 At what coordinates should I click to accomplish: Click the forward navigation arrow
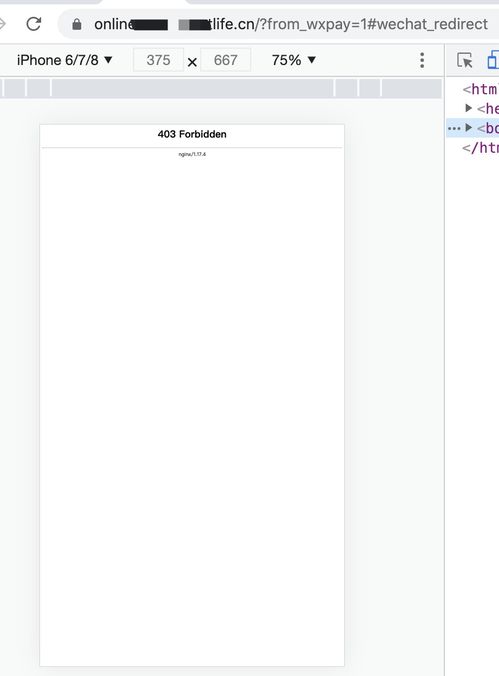pos(3,24)
